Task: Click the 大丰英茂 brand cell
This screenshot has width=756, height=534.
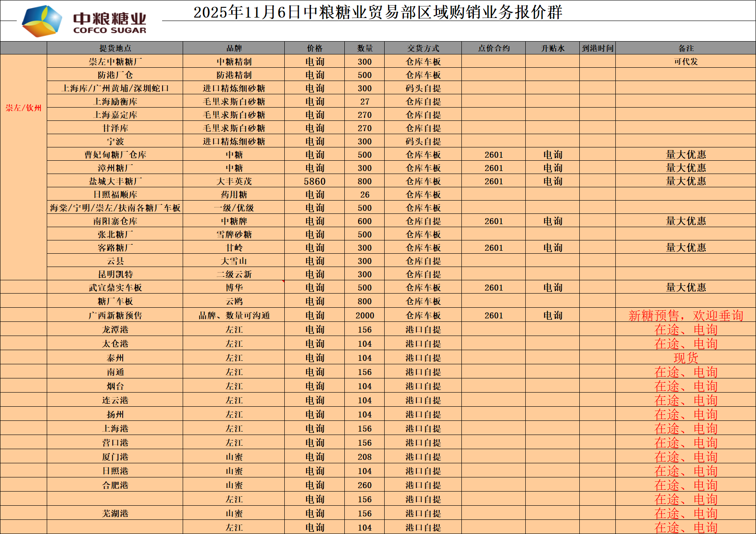Action: tap(234, 181)
